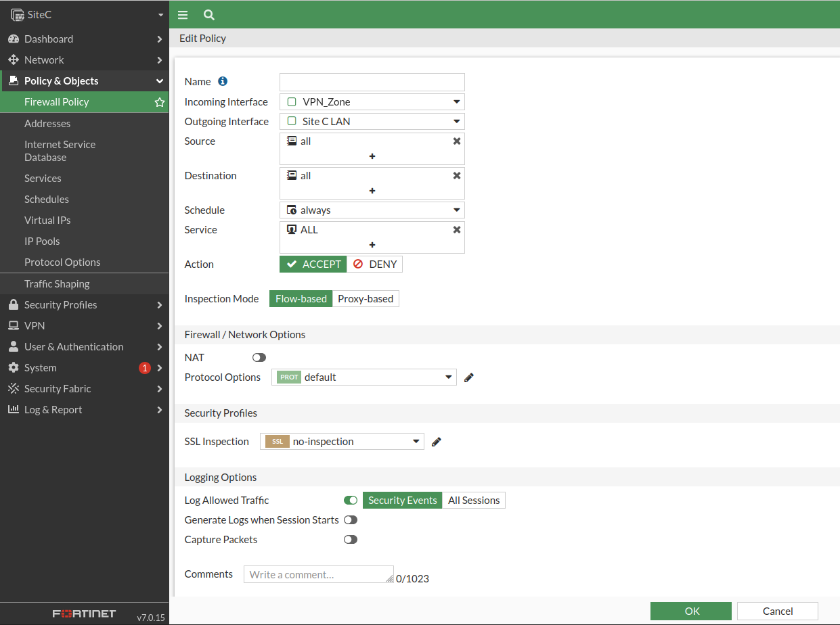Viewport: 840px width, 625px height.
Task: Open the search magnifier icon
Action: click(x=209, y=15)
